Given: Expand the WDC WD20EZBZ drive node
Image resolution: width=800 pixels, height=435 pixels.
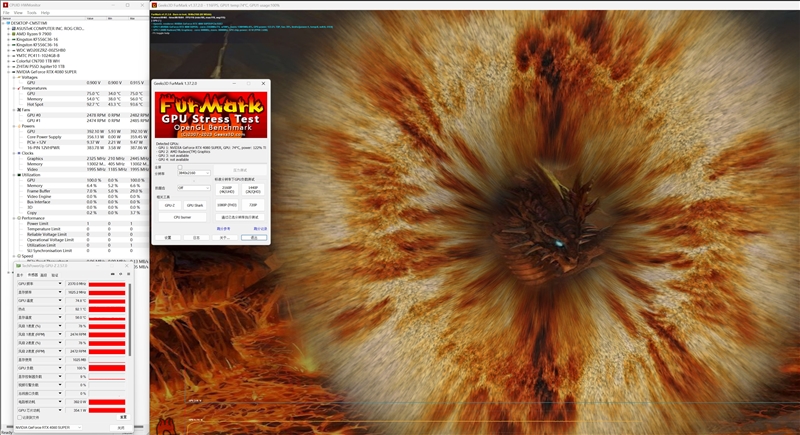Looking at the screenshot, I should tap(8, 50).
